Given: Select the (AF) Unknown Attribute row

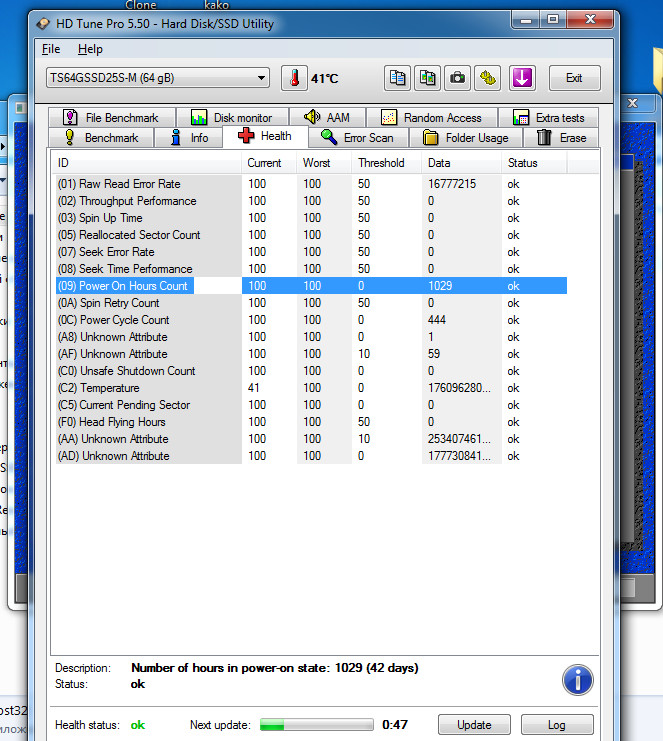Looking at the screenshot, I should coord(311,354).
